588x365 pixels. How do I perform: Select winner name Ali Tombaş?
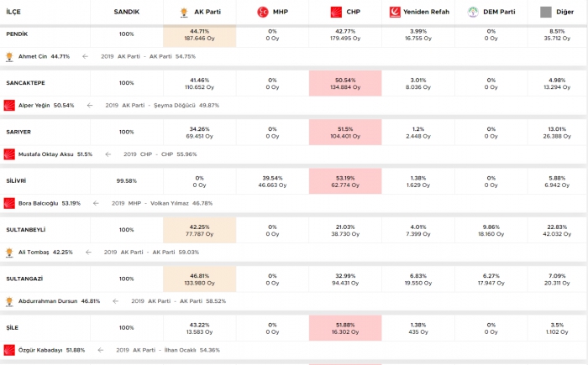[34, 252]
